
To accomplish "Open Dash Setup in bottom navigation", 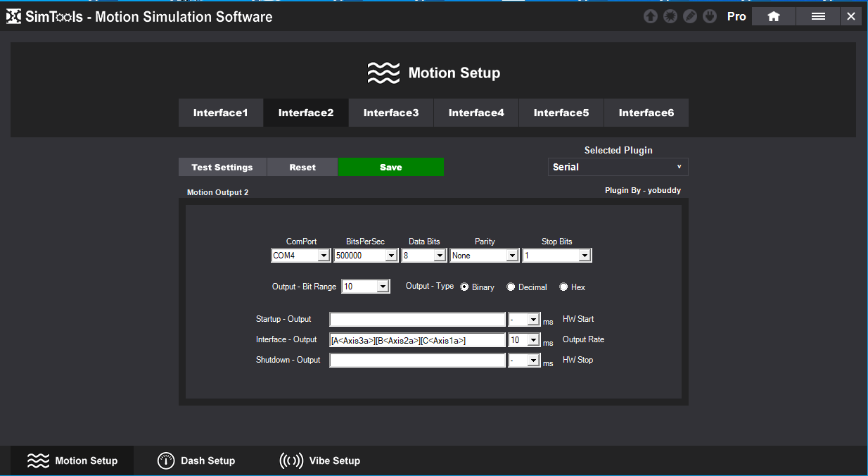I will pos(196,461).
